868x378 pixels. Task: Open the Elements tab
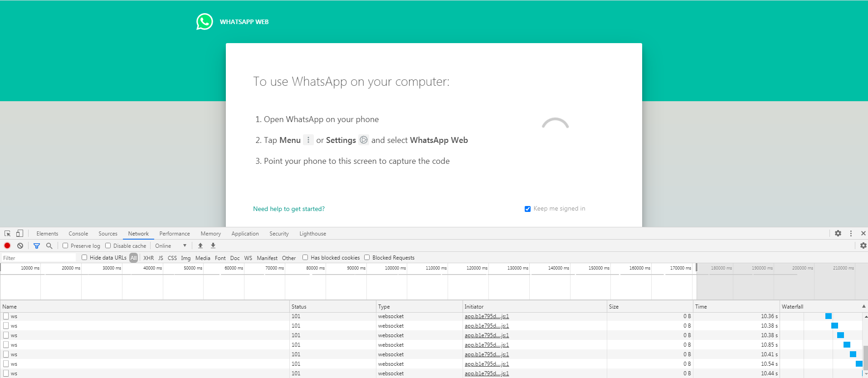pyautogui.click(x=47, y=234)
